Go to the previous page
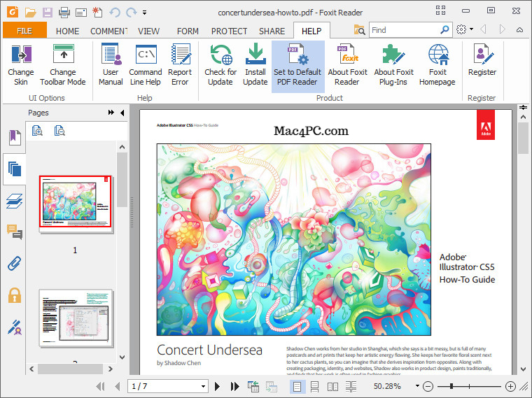Viewport: 532px width, 398px height. 118,386
